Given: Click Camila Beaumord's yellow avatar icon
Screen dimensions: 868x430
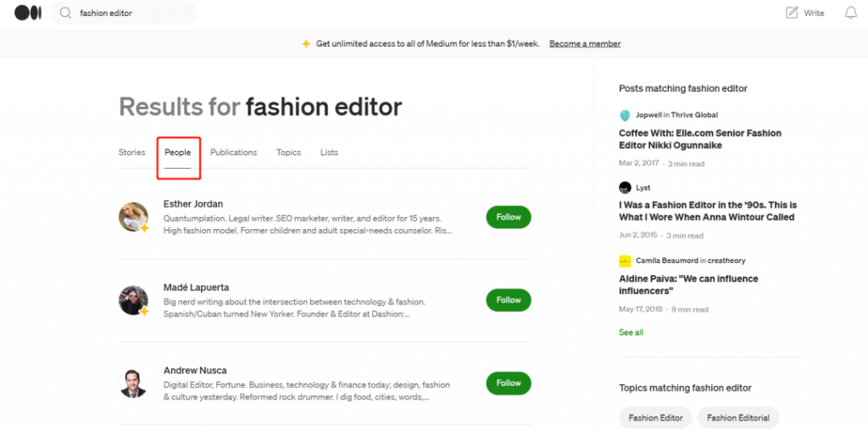Looking at the screenshot, I should 625,260.
